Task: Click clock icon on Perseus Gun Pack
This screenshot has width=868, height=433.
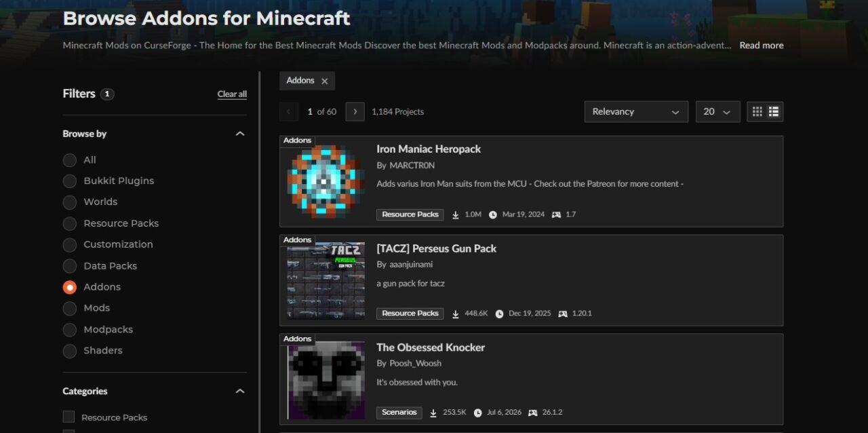Action: click(x=500, y=314)
